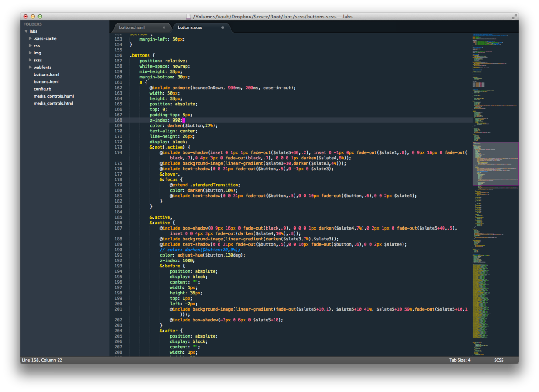Click the commented '// color: darken' line
The width and height of the screenshot is (539, 392).
tap(200, 250)
